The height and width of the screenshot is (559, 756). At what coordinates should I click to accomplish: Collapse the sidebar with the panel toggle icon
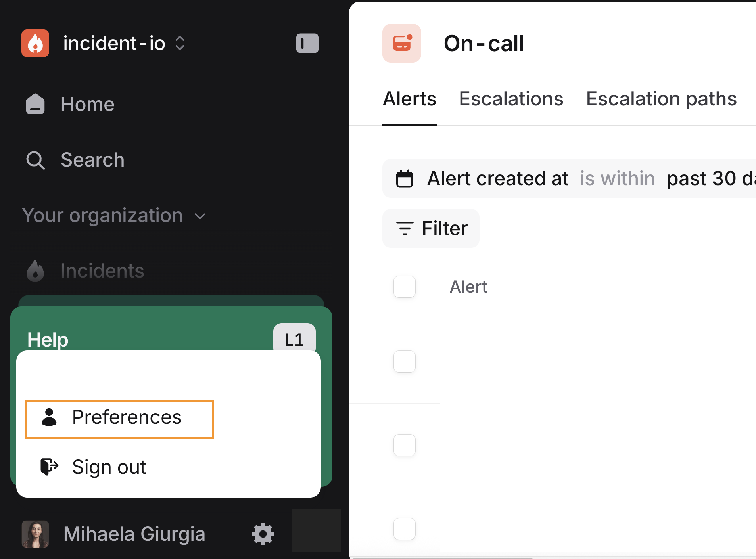coord(307,43)
